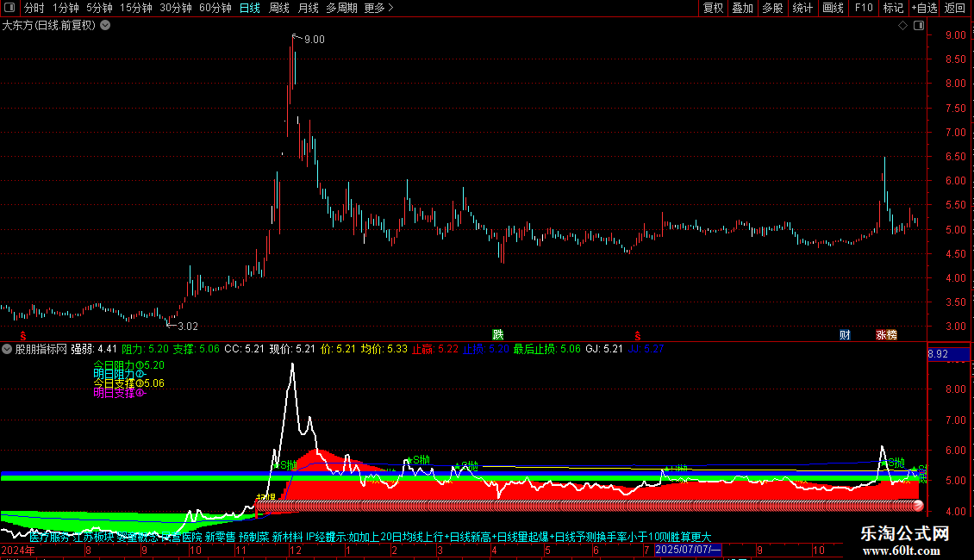Click the 3.02 low price label
974x560 pixels.
point(188,326)
